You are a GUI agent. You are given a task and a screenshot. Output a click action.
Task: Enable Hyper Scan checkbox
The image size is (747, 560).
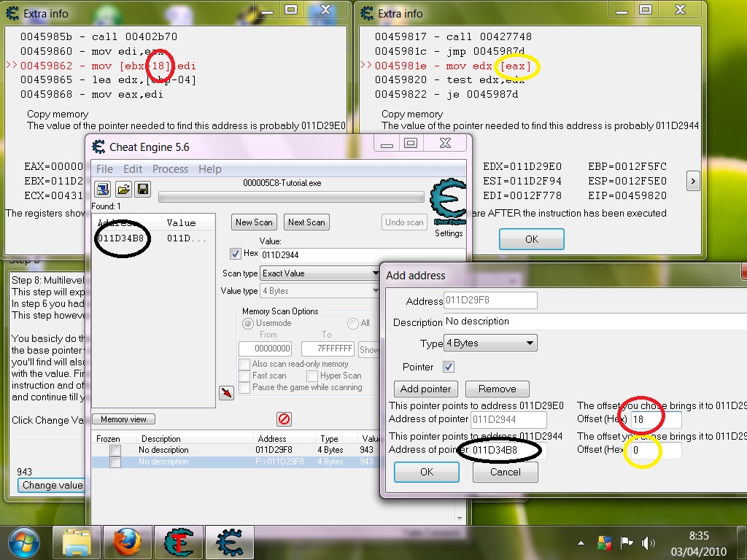[312, 376]
